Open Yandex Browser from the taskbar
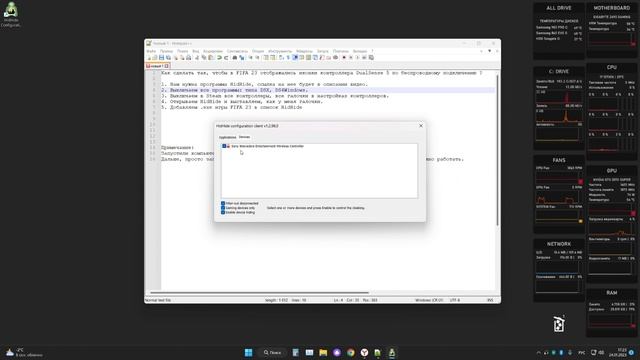Screen dimensions: 640x360 click(x=364, y=352)
